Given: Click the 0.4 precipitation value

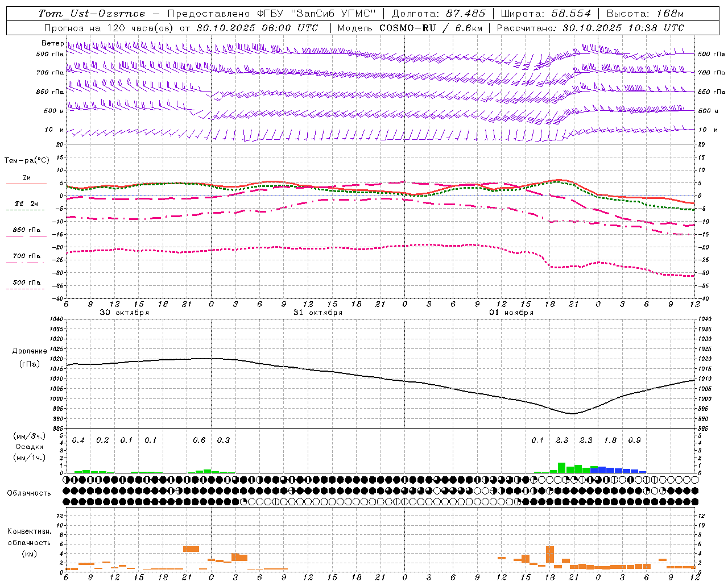Looking at the screenshot, I should pos(78,440).
